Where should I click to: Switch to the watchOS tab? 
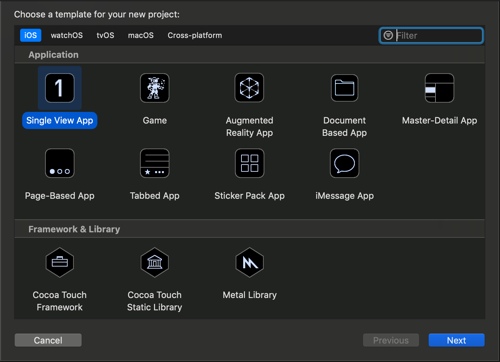(x=67, y=35)
